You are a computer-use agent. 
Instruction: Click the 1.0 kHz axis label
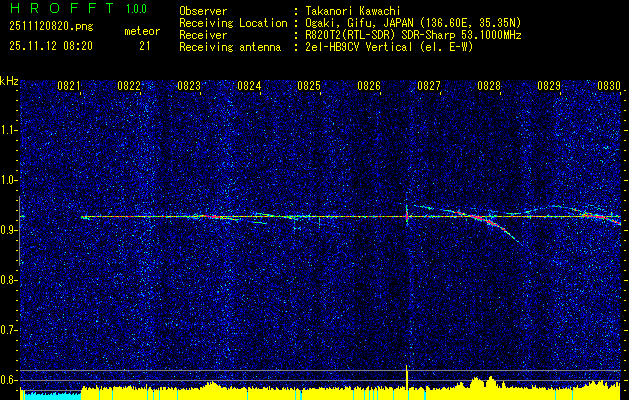tap(8, 180)
